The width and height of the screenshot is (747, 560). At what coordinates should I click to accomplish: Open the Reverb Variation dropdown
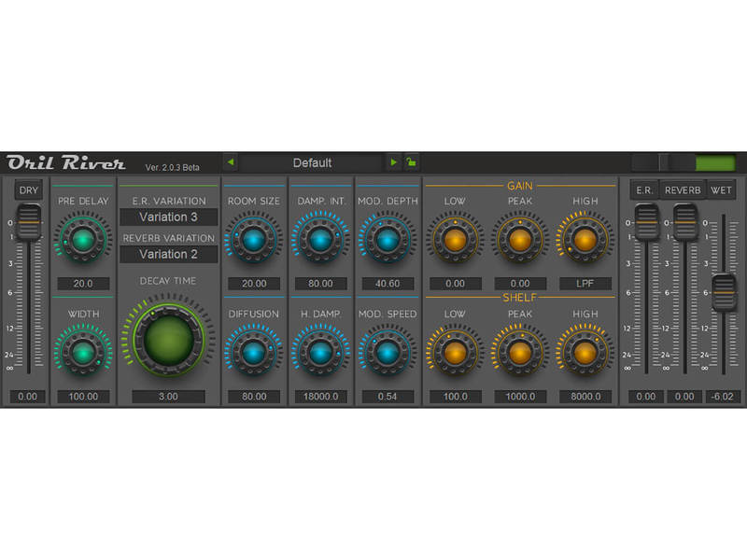[168, 254]
